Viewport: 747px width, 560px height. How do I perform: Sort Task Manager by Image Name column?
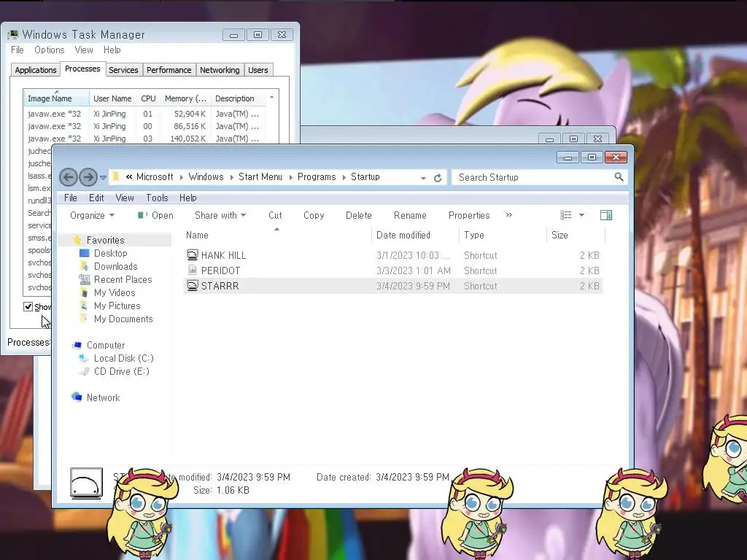click(56, 98)
